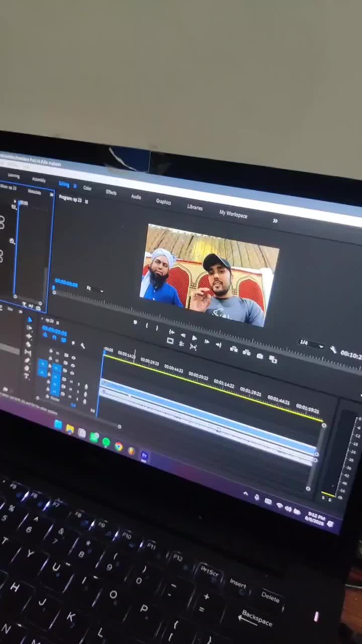
Task: Mute the first audio track
Action: click(71, 382)
